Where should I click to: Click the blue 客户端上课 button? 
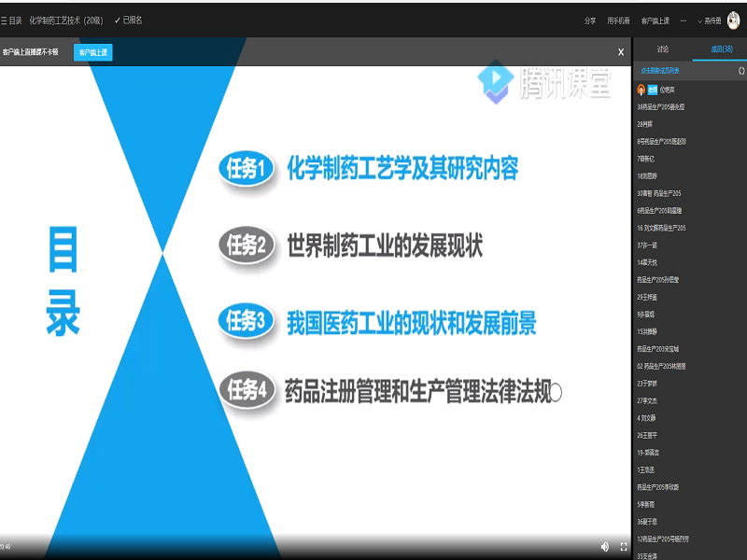[92, 52]
